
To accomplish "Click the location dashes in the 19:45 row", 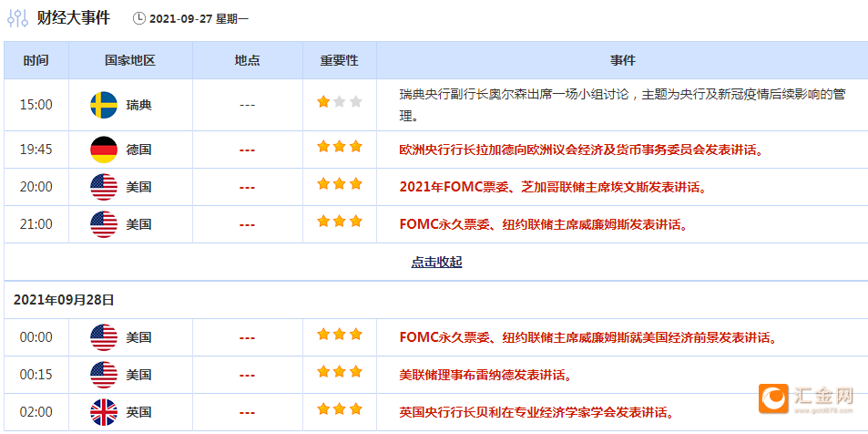I will pyautogui.click(x=247, y=150).
